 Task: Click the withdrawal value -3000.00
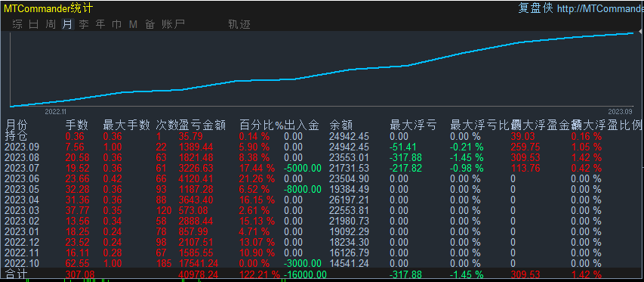coord(303,263)
